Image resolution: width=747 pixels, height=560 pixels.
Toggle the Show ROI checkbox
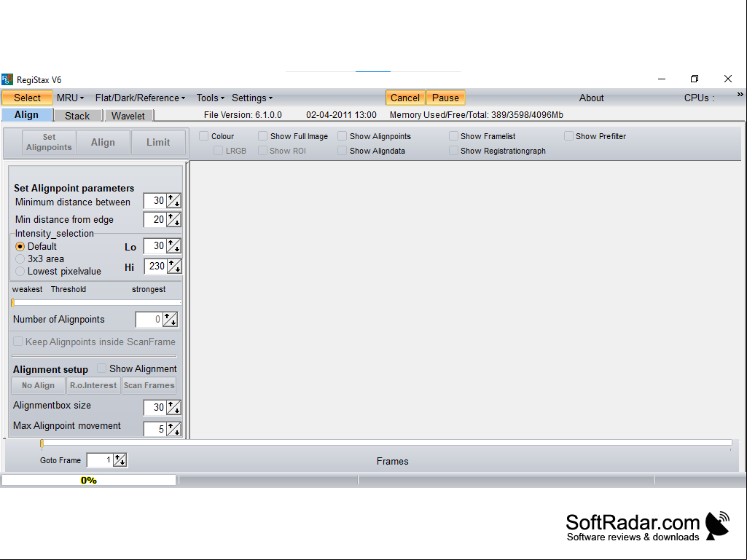click(x=262, y=151)
